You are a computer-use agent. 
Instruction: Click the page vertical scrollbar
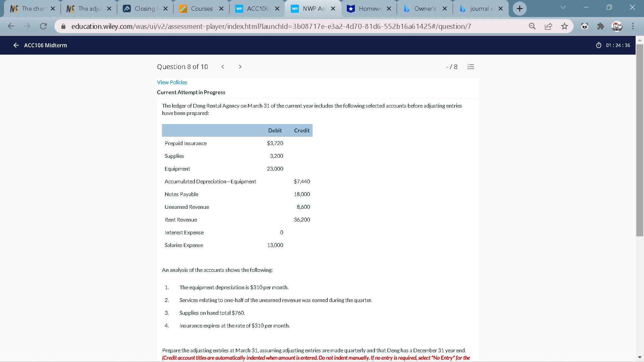(640, 141)
